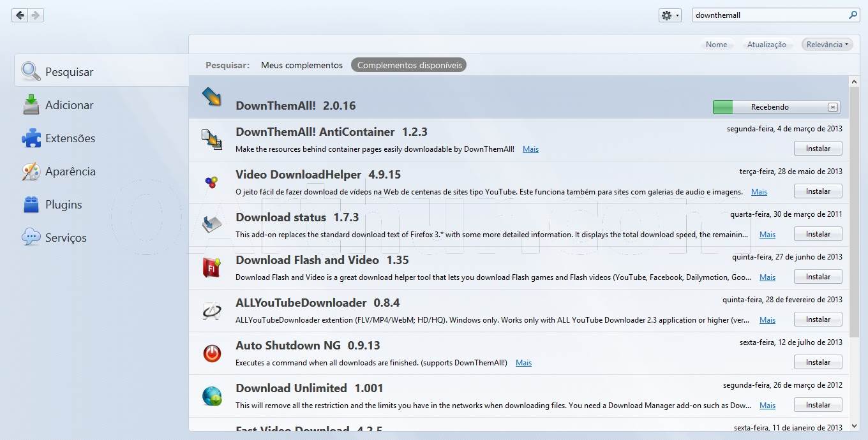868x440 pixels.
Task: Select the Download Unlimited 1.001 title
Action: coord(310,388)
